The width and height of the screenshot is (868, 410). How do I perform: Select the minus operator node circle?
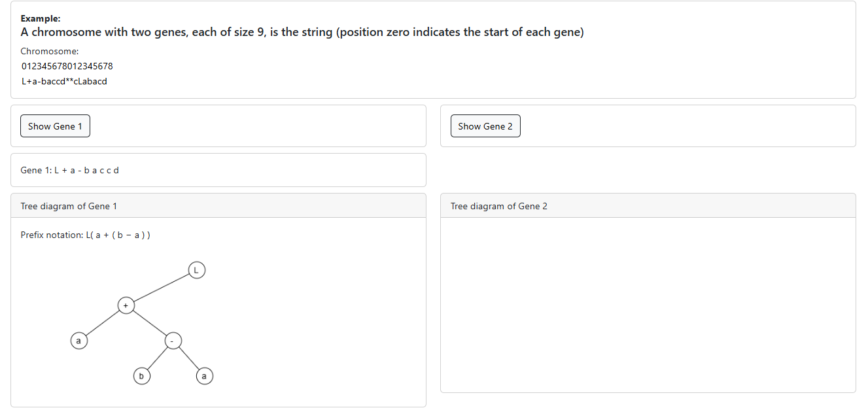coord(172,341)
